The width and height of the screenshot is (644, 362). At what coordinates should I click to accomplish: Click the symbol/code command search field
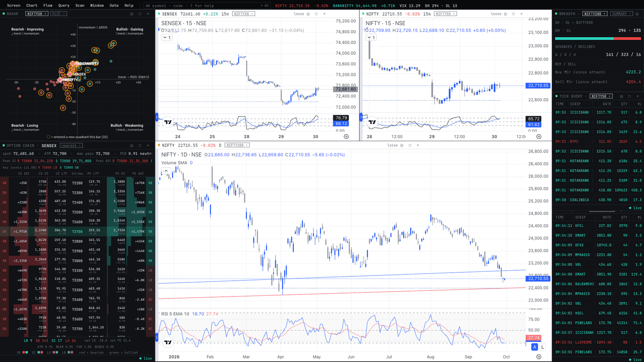coord(207,6)
